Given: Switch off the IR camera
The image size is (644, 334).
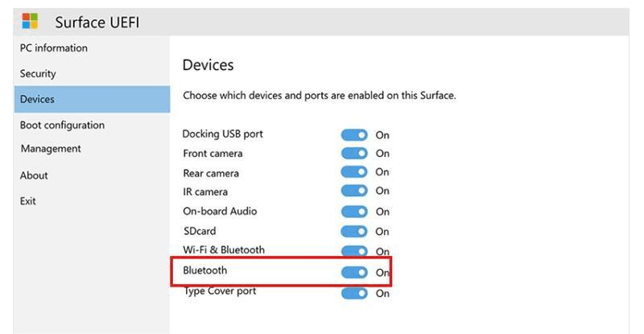Looking at the screenshot, I should [x=354, y=192].
